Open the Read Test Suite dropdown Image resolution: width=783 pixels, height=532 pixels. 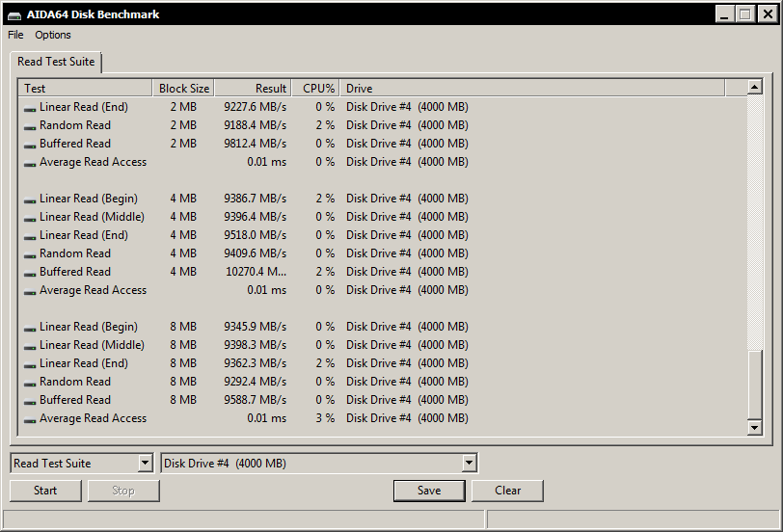point(145,464)
